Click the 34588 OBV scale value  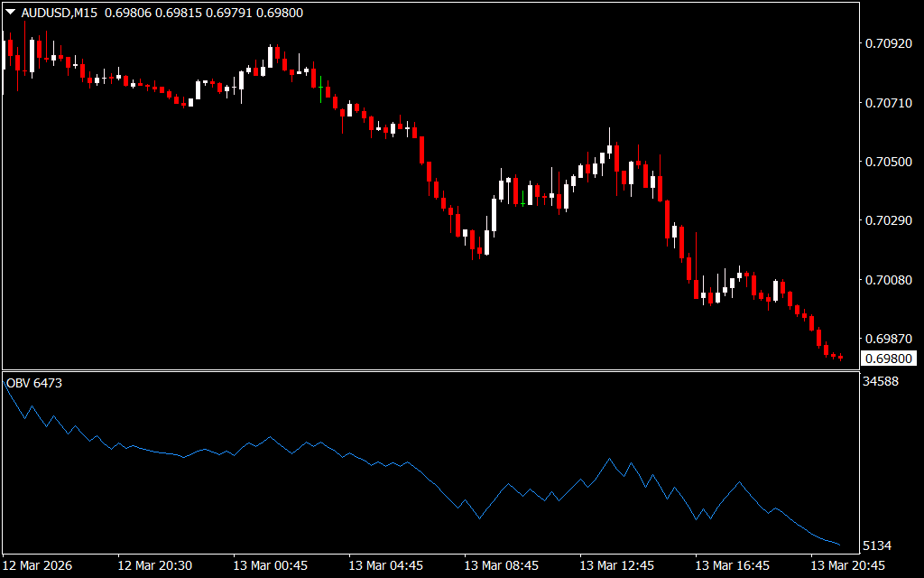click(x=880, y=382)
